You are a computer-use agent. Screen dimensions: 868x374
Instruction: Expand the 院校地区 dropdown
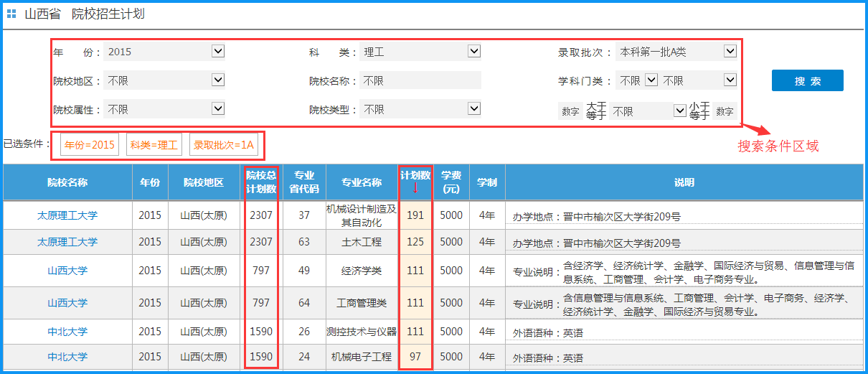click(218, 80)
